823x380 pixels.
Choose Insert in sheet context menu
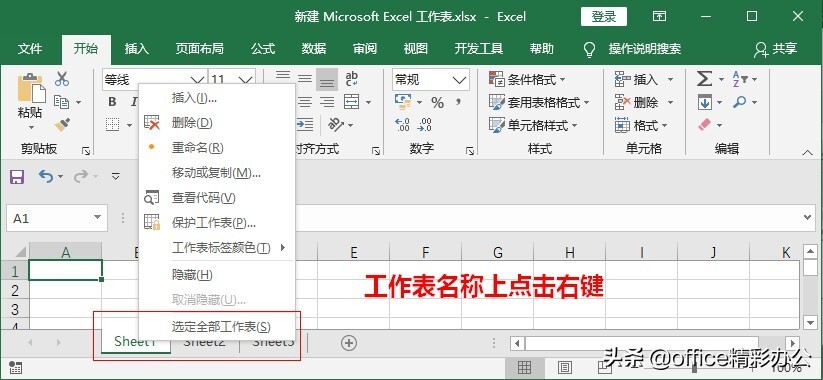[x=216, y=98]
